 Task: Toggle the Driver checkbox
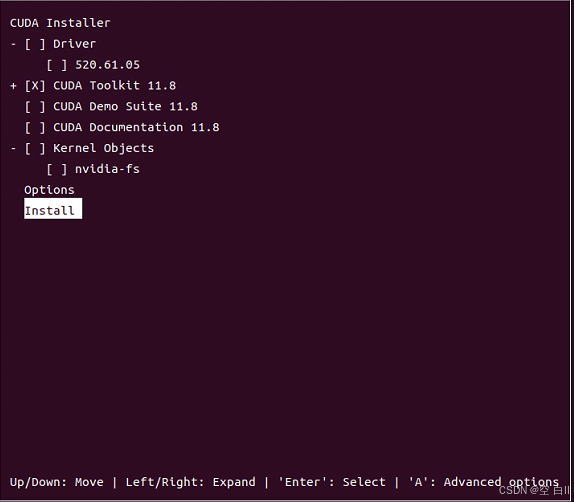pos(35,44)
